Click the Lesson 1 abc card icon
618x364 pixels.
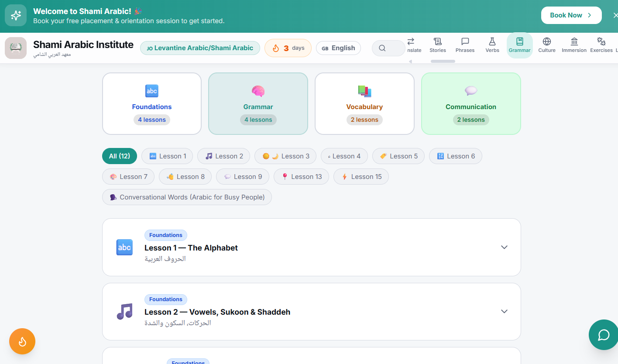124,247
